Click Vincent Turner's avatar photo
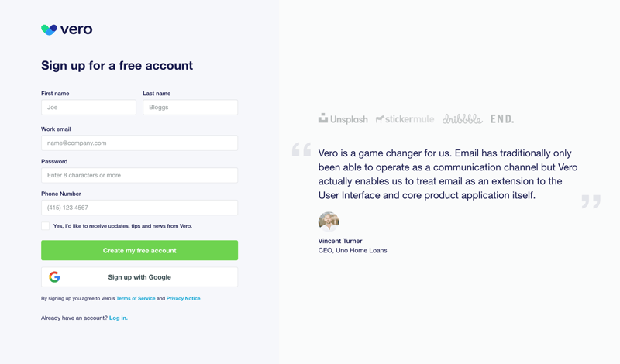620x364 pixels. pyautogui.click(x=329, y=221)
